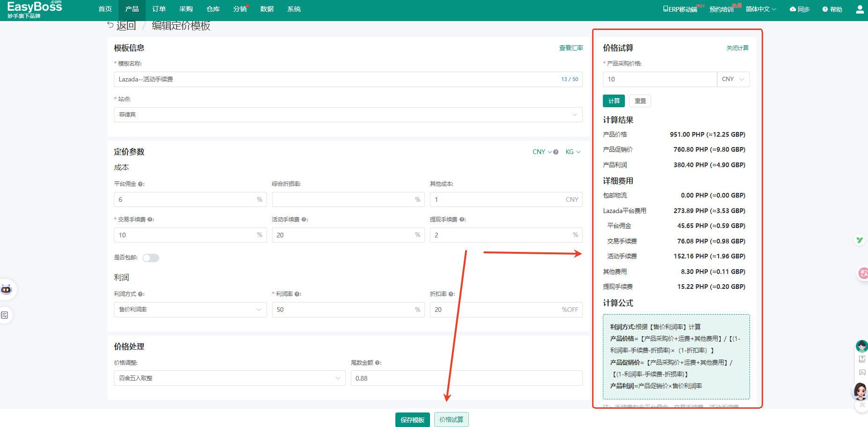Open the 订单 menu in top navigation

[x=159, y=9]
